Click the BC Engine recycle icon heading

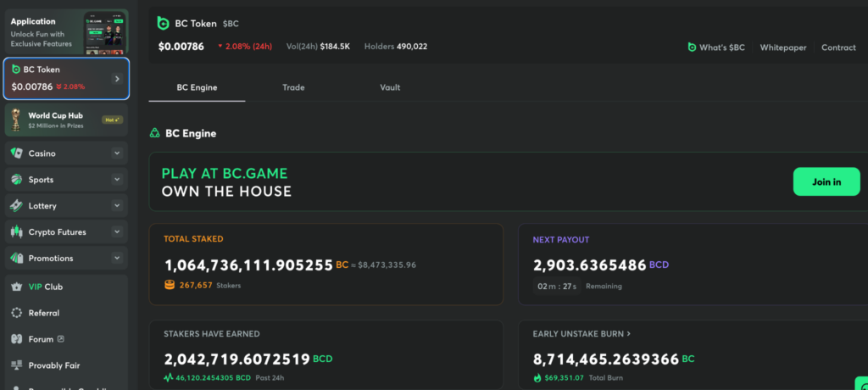(x=155, y=133)
